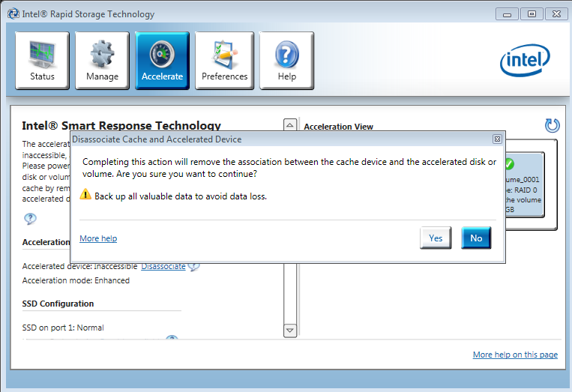The height and width of the screenshot is (392, 572).
Task: Click the Intel logo
Action: pyautogui.click(x=525, y=60)
